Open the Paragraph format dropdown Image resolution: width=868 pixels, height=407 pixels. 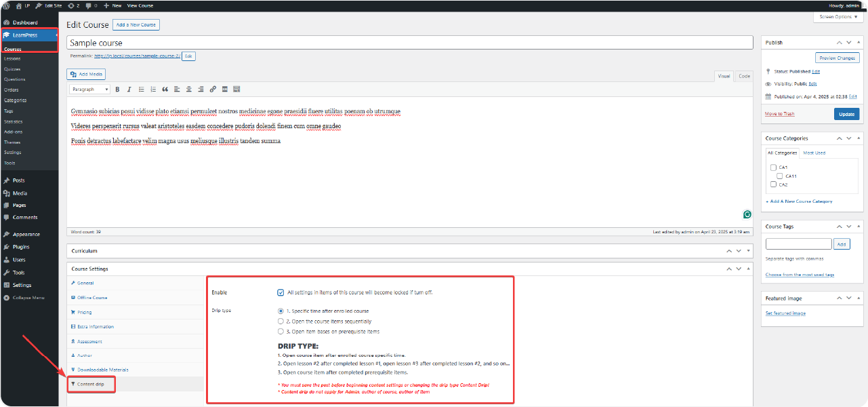coord(90,89)
